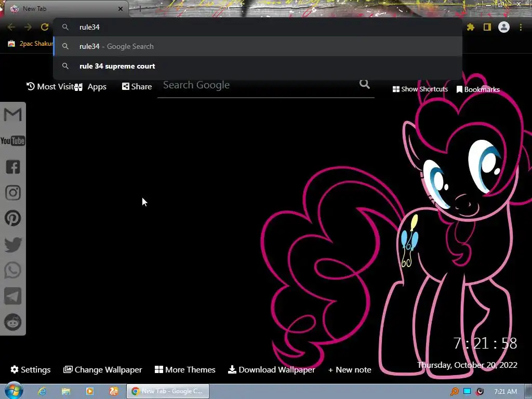
Task: Launch media player from the taskbar
Action: pyautogui.click(x=90, y=391)
